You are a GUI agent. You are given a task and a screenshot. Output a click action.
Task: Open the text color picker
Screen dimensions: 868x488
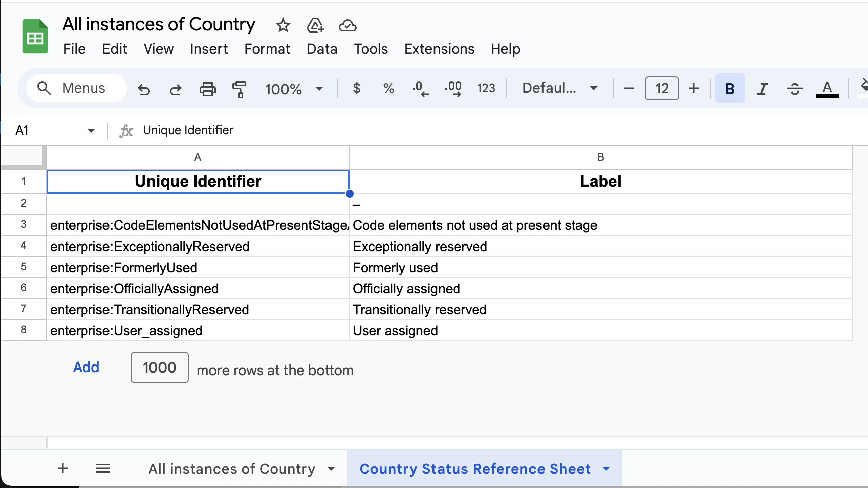pyautogui.click(x=827, y=89)
